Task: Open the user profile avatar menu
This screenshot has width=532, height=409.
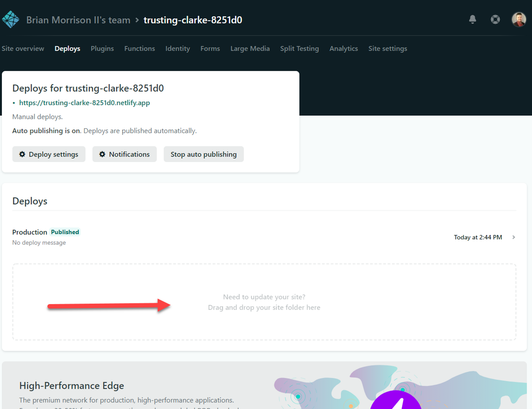Action: (519, 19)
